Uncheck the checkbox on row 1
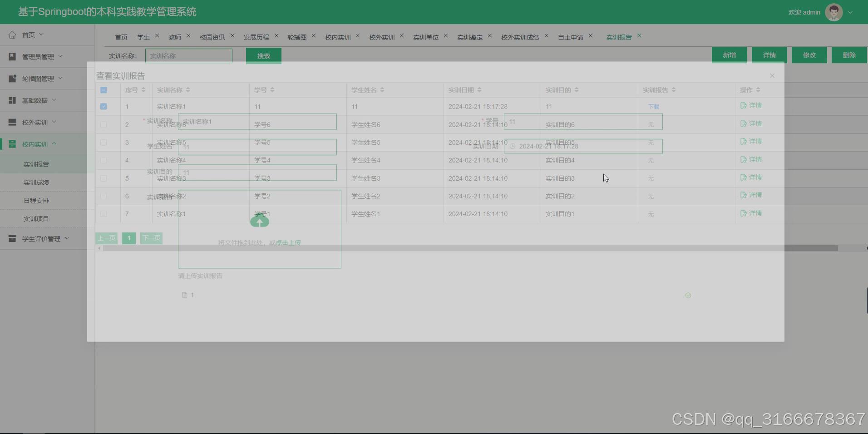The width and height of the screenshot is (868, 434). coord(104,106)
